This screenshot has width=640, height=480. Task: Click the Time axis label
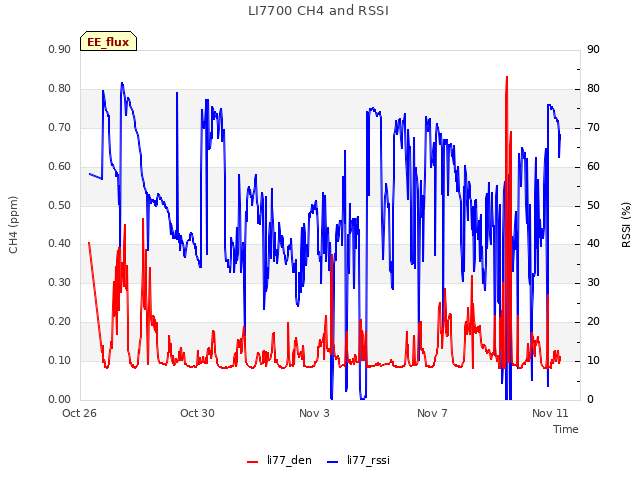tap(566, 429)
